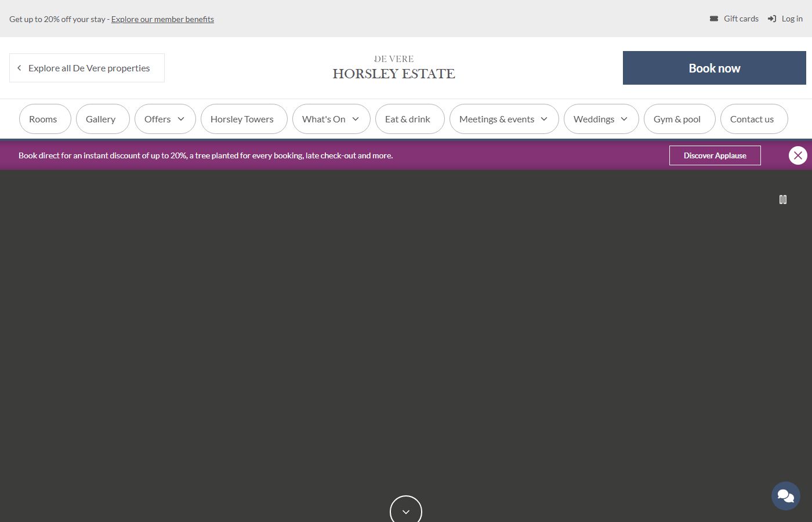The width and height of the screenshot is (812, 522).
Task: Click the Offers label in the navigation
Action: [158, 119]
